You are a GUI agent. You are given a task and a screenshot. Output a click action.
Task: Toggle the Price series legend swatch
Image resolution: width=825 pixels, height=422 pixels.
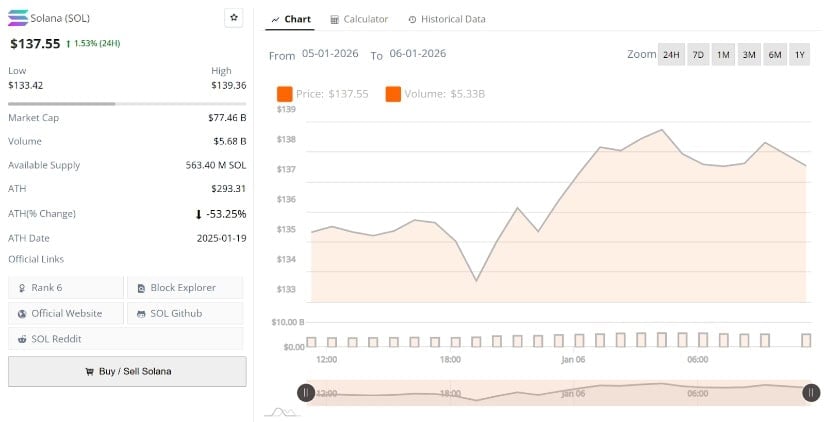285,94
